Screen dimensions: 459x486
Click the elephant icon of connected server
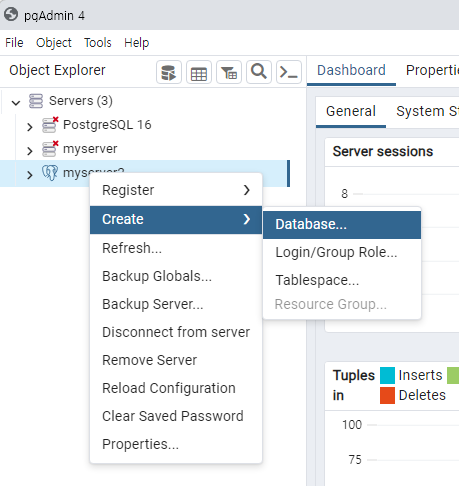click(x=50, y=173)
